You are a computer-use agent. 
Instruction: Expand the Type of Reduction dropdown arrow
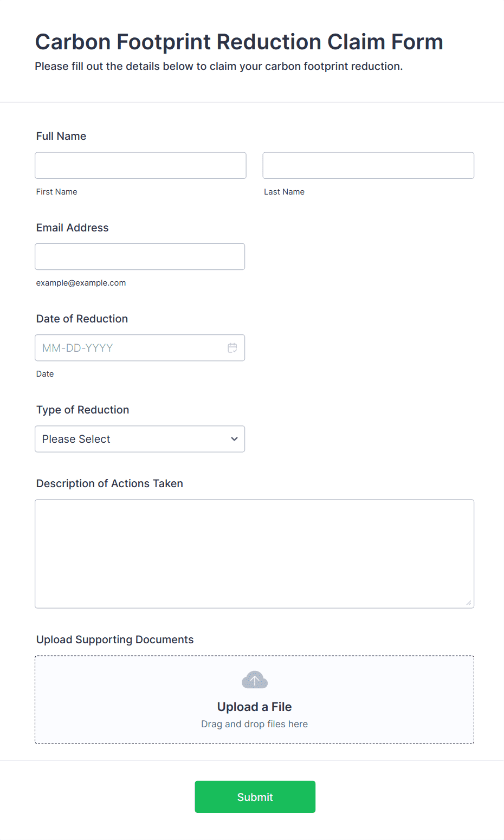(234, 439)
